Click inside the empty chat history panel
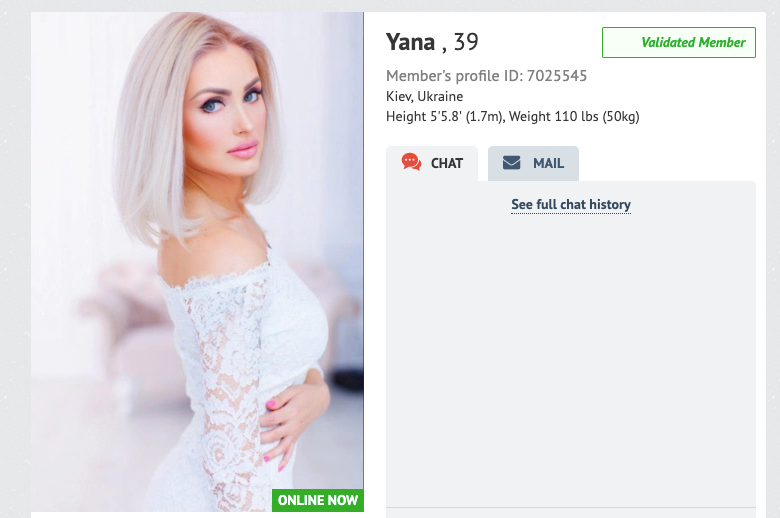780x518 pixels. pos(571,358)
